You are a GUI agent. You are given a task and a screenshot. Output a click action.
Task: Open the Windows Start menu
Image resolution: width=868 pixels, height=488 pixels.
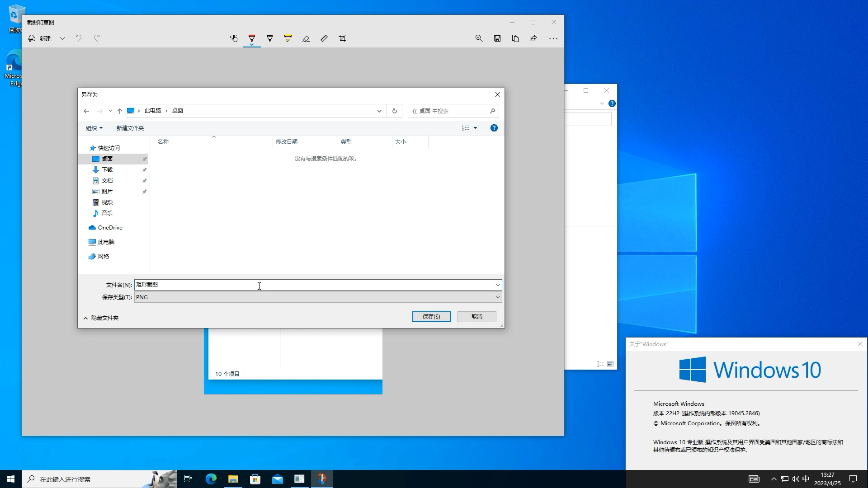point(11,479)
